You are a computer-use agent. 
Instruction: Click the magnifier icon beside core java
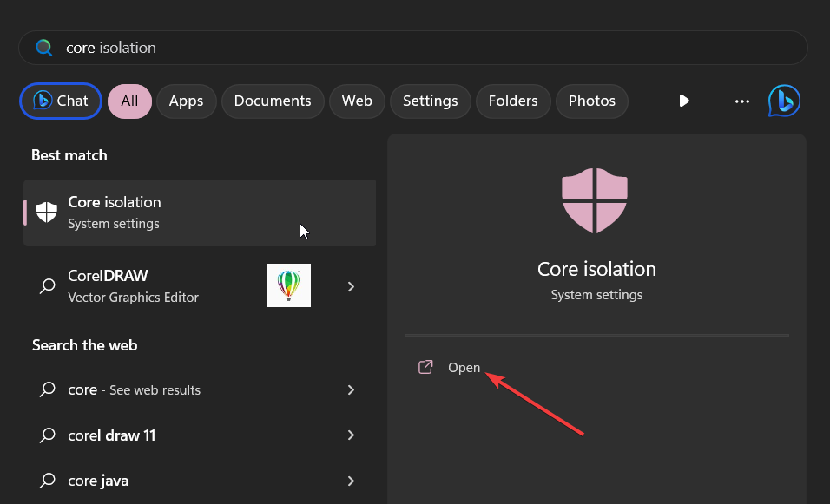point(48,481)
